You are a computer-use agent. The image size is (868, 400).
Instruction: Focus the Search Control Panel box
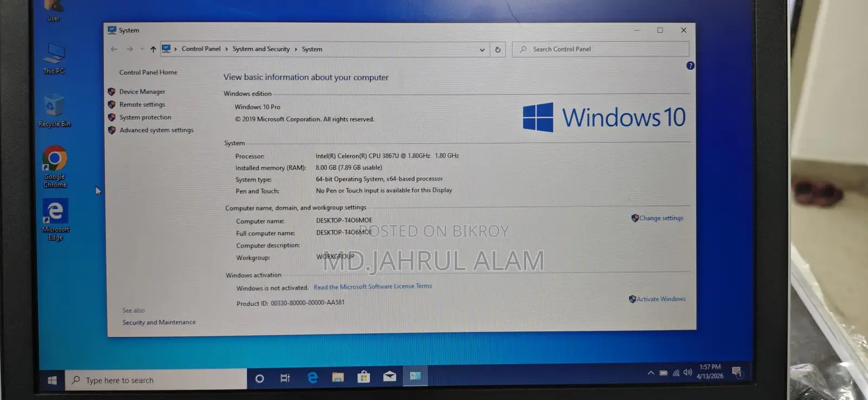pyautogui.click(x=601, y=49)
